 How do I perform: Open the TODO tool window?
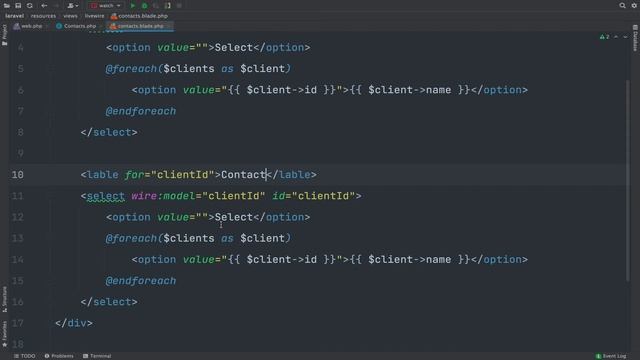pyautogui.click(x=24, y=356)
